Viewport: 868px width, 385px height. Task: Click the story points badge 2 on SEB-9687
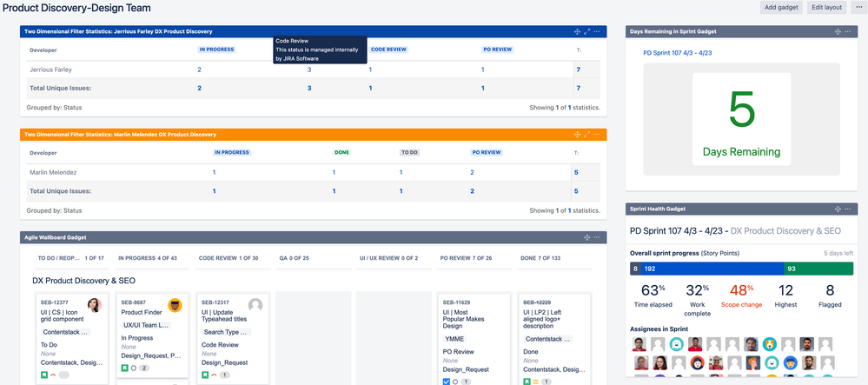pos(144,368)
